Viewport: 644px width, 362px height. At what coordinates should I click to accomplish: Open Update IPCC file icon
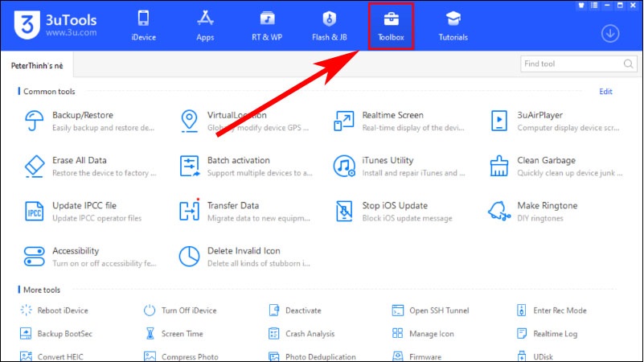pyautogui.click(x=34, y=212)
